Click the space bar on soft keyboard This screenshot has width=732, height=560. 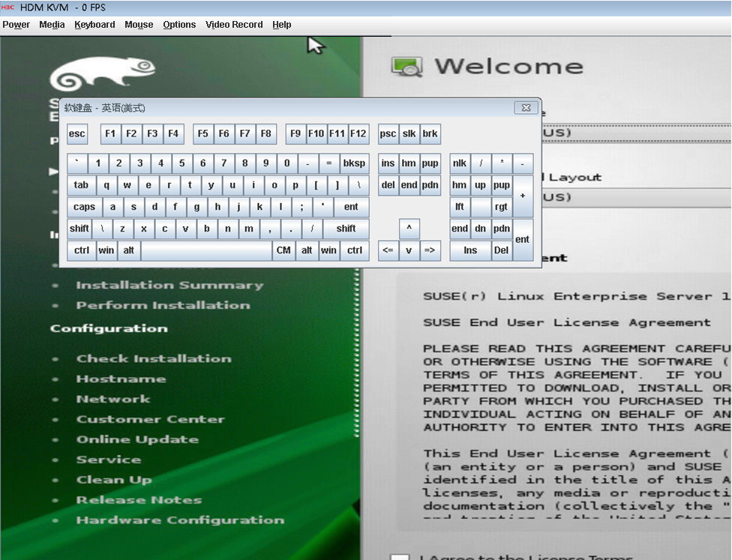(206, 250)
